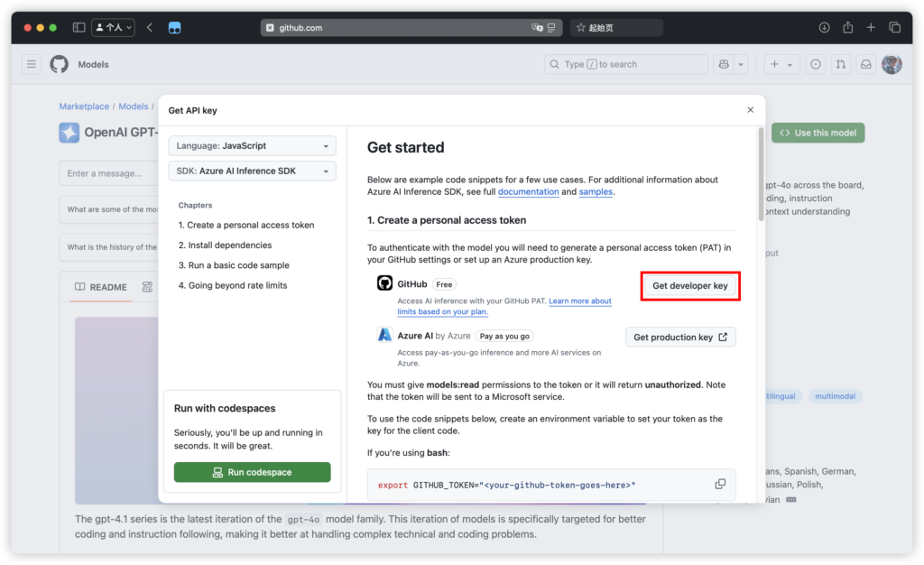Expand the Copilot dropdown arrow

(x=741, y=64)
